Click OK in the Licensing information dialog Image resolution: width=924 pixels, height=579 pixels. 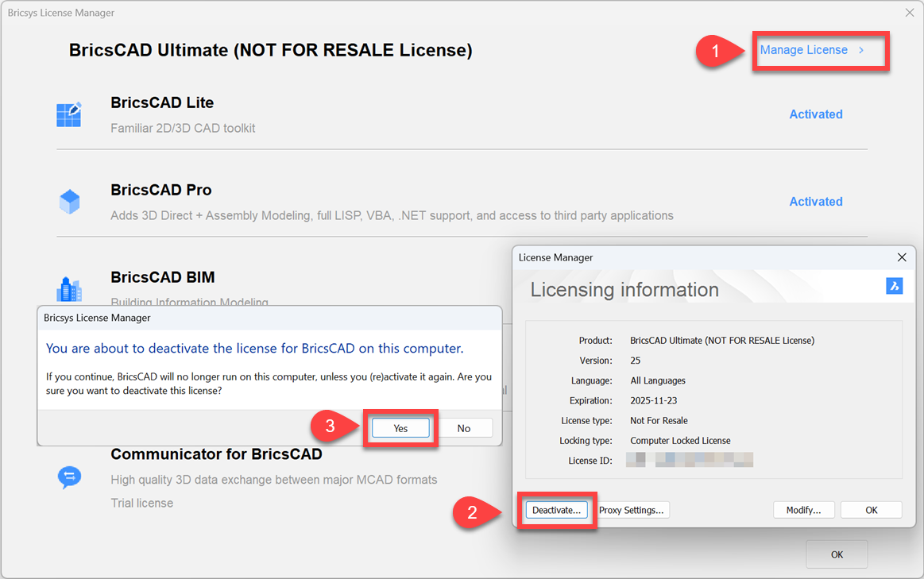coord(871,510)
